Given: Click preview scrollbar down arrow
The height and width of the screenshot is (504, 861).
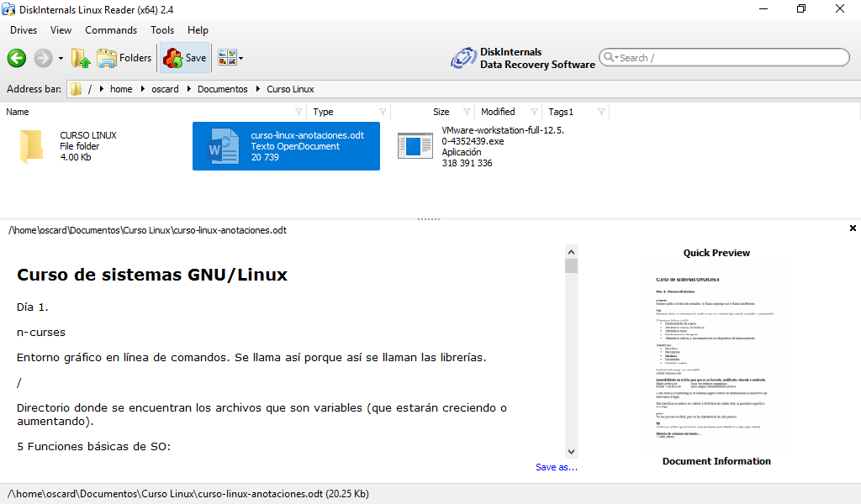Looking at the screenshot, I should (x=571, y=452).
